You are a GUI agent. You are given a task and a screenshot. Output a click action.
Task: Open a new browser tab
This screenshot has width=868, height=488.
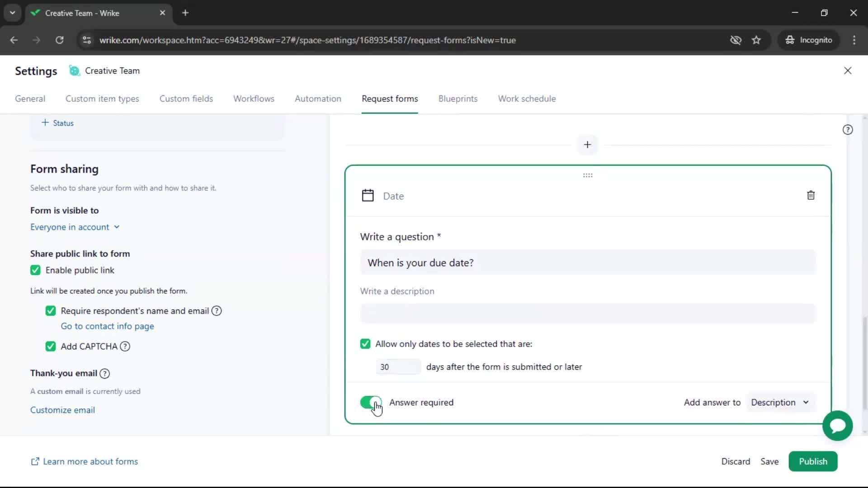click(x=185, y=13)
